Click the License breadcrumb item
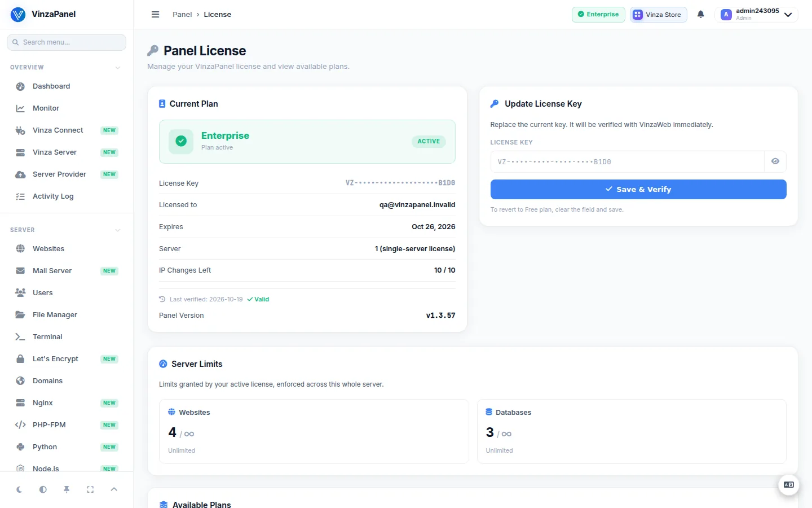812x508 pixels. click(218, 15)
